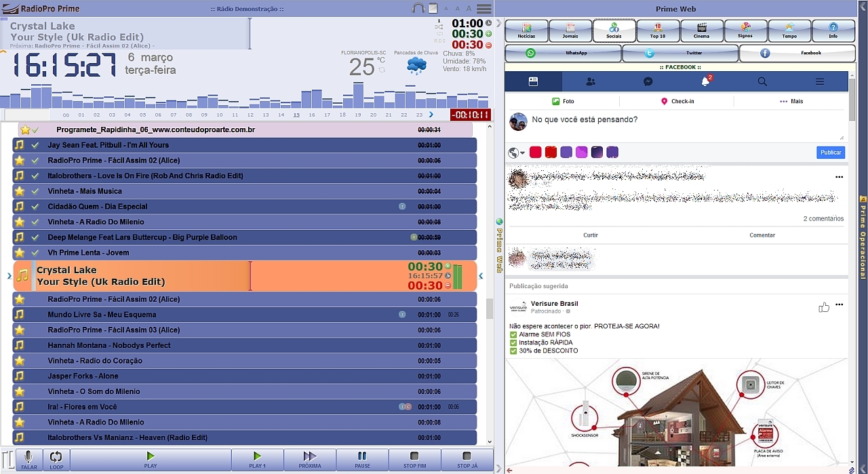The image size is (868, 474).
Task: Open the Cinema tab
Action: pyautogui.click(x=702, y=31)
